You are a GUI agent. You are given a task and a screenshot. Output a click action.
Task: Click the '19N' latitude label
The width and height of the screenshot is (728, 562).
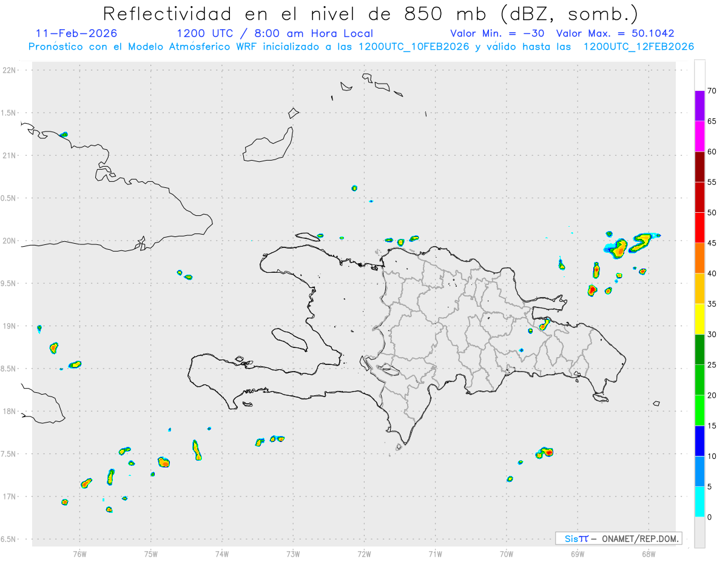pos(9,326)
